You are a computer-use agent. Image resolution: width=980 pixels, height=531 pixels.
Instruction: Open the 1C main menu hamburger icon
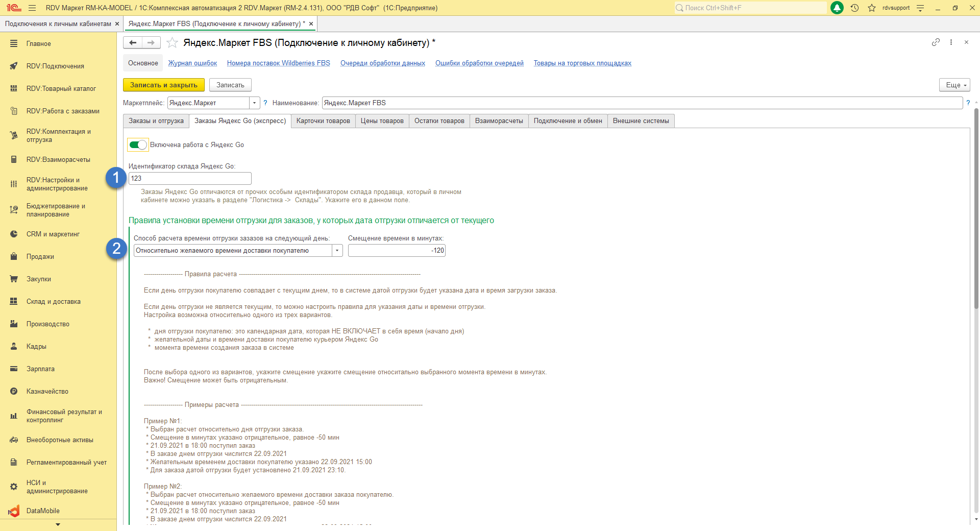(32, 8)
